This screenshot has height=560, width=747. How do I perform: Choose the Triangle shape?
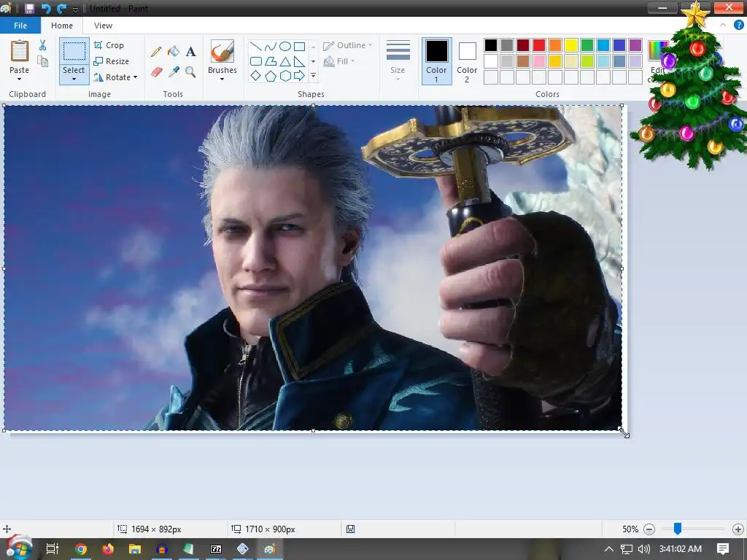click(x=285, y=61)
